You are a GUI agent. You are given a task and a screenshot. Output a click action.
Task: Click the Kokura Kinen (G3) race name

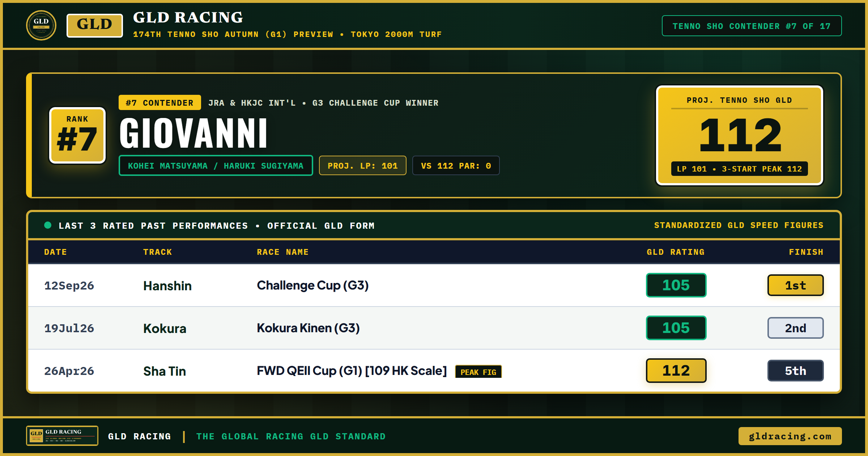pos(308,328)
